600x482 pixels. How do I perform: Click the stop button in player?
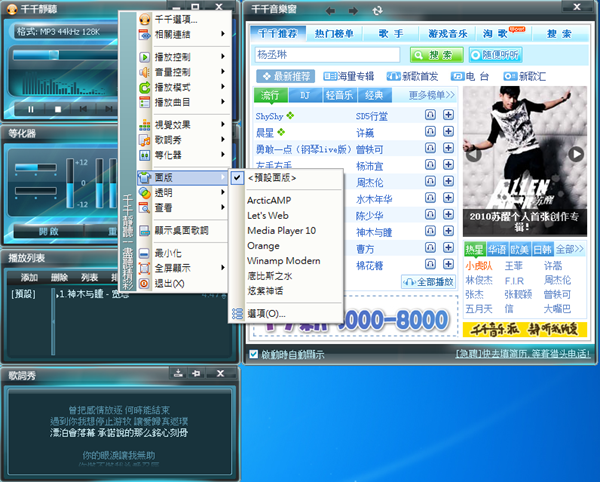pyautogui.click(x=57, y=108)
